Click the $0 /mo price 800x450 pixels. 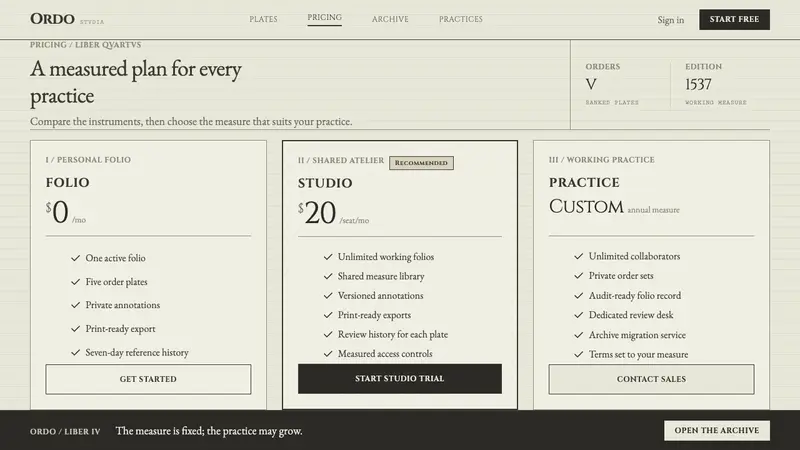point(66,212)
